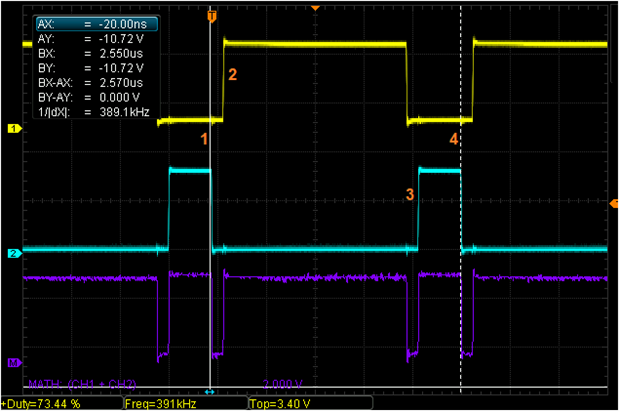Click orange annotation number 1
Screen dimensions: 619x412
coord(204,139)
